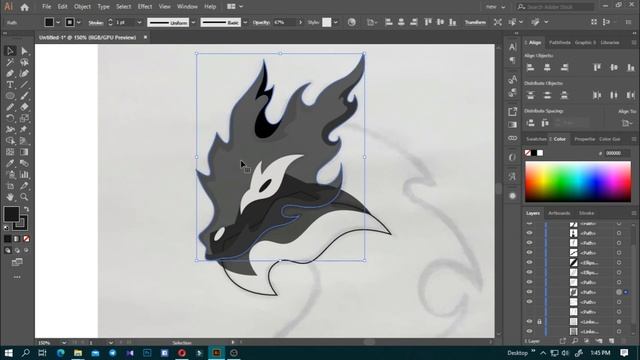
Task: Click the Search Adobe Stock field
Action: point(555,7)
